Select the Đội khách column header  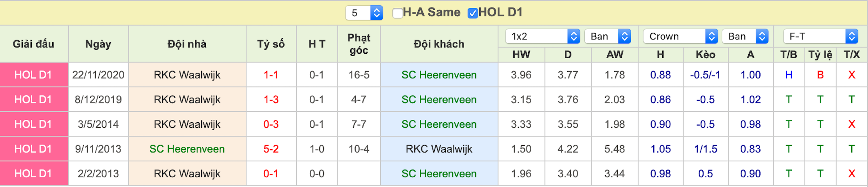(439, 44)
